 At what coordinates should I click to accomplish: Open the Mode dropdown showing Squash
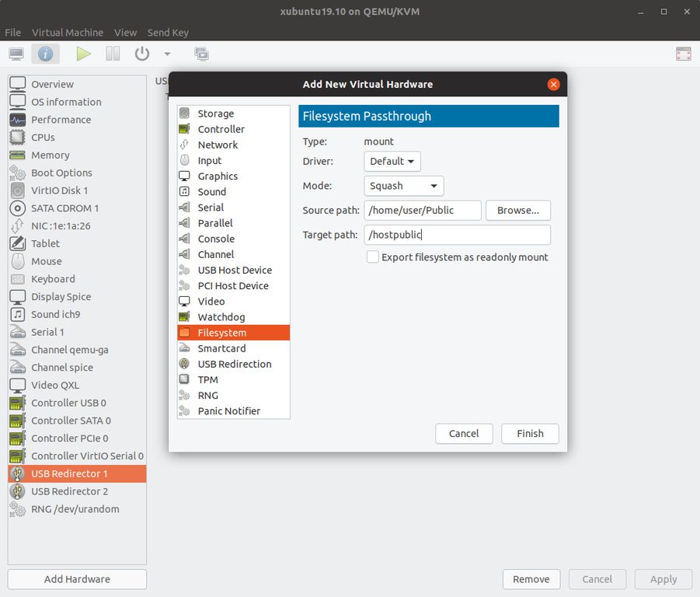[x=403, y=186]
